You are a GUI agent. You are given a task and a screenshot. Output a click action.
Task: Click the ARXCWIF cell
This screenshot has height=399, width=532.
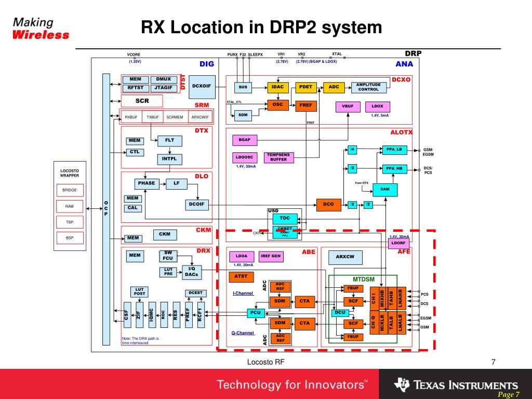click(200, 117)
